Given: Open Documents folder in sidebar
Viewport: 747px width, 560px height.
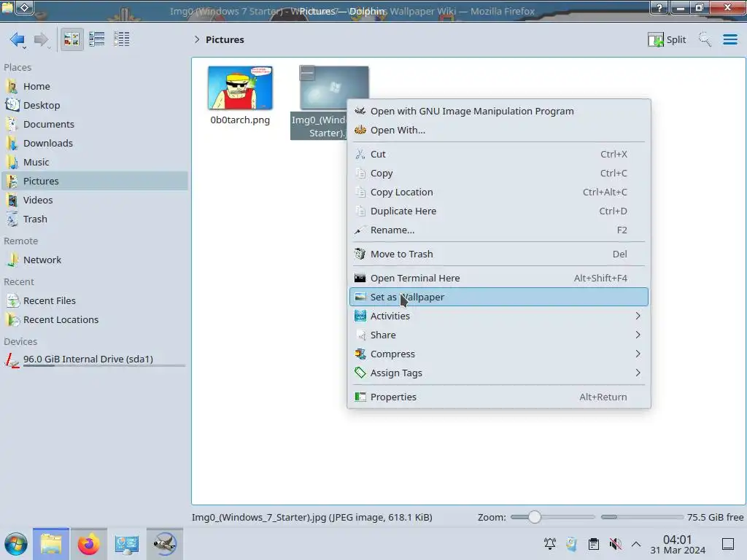Looking at the screenshot, I should 96,124.
